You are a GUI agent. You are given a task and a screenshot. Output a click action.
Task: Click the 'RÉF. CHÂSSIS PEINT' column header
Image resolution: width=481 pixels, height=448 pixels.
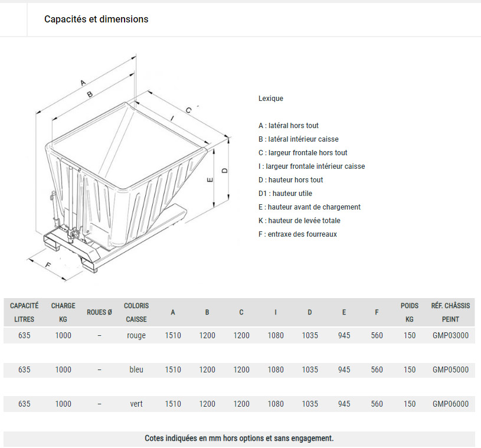pyautogui.click(x=450, y=312)
